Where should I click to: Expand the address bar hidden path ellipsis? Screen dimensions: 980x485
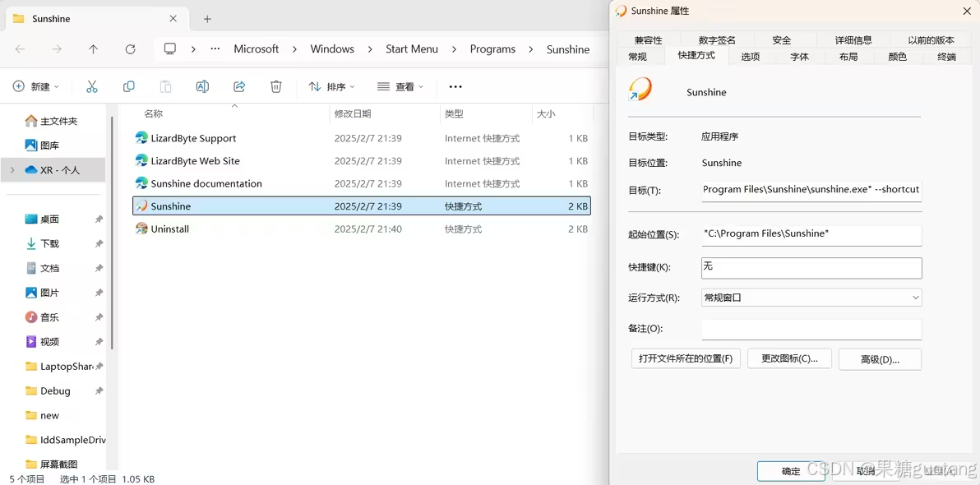pyautogui.click(x=215, y=48)
